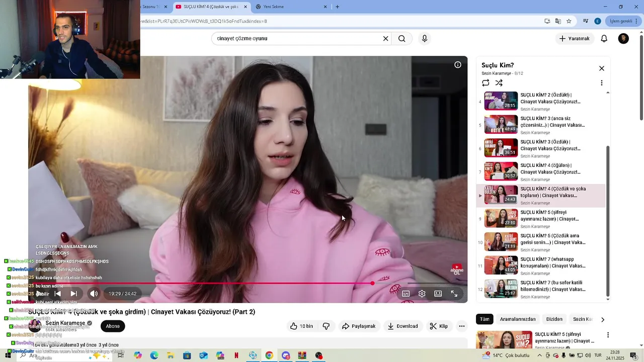This screenshot has height=362, width=644.
Task: Bookmark page with star icon
Action: click(569, 21)
